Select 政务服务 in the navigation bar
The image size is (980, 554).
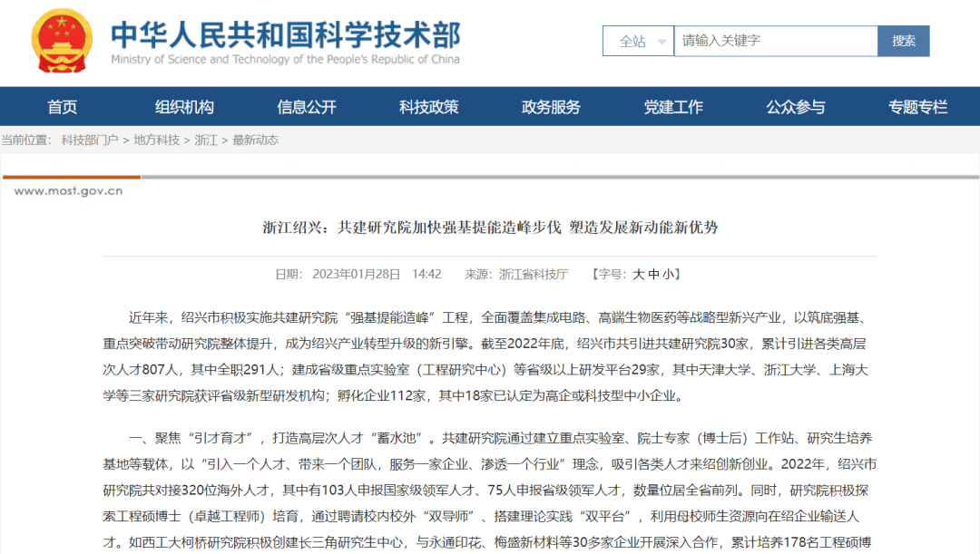click(x=552, y=107)
